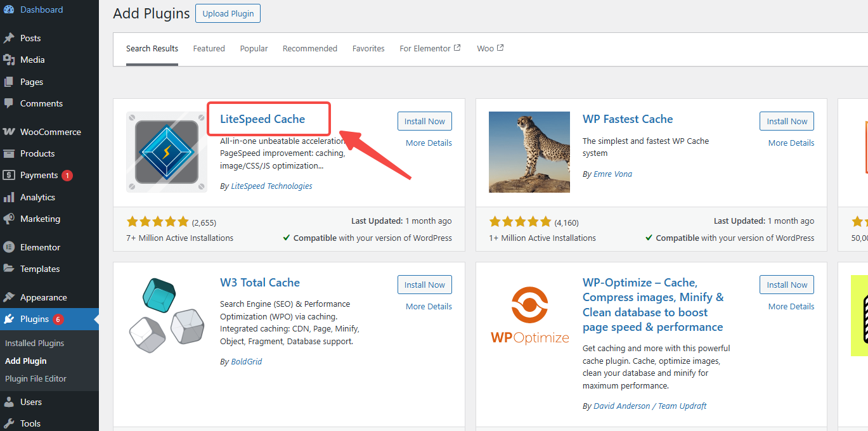
Task: Open Installed Plugins submenu item
Action: coord(35,343)
